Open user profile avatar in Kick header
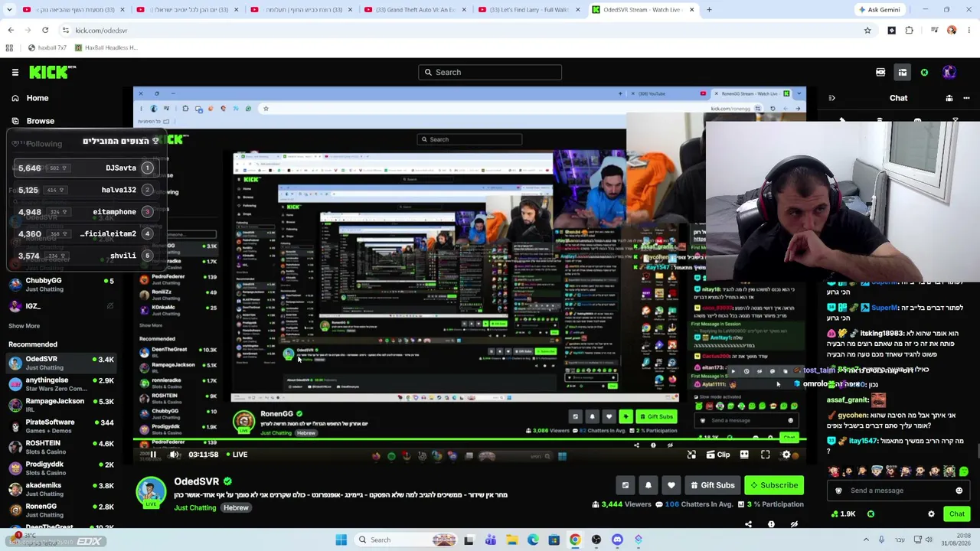This screenshot has height=551, width=980. click(x=949, y=72)
